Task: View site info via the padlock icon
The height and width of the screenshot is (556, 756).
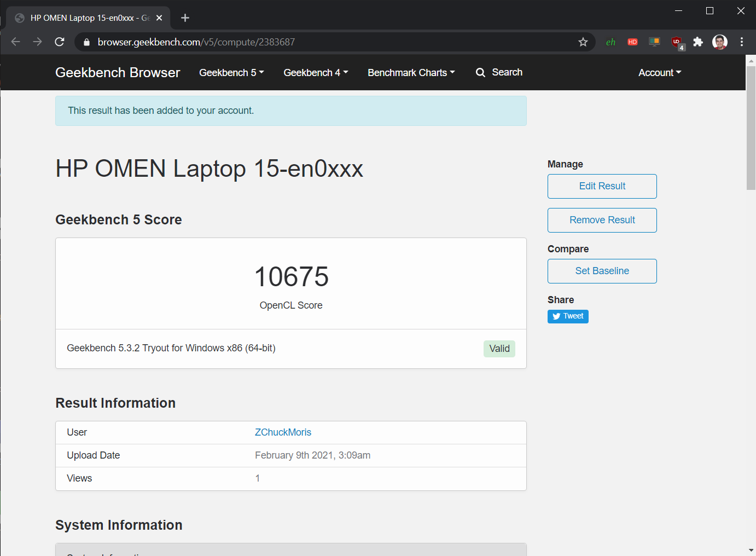Action: (86, 42)
